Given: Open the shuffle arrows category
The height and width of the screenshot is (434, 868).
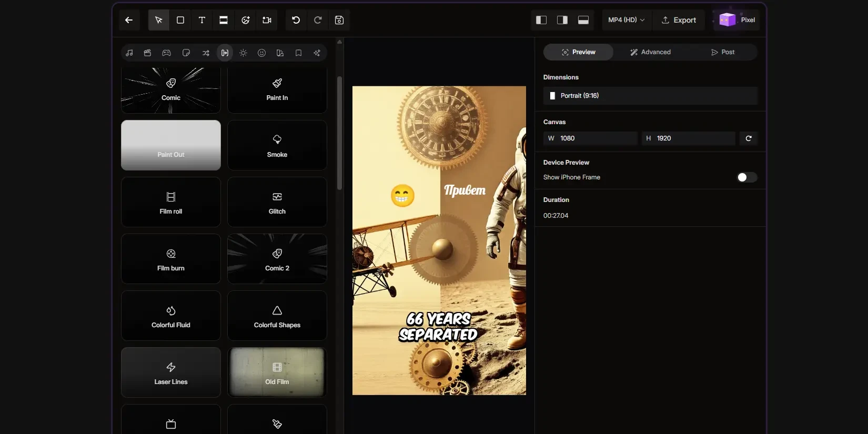Looking at the screenshot, I should 206,53.
